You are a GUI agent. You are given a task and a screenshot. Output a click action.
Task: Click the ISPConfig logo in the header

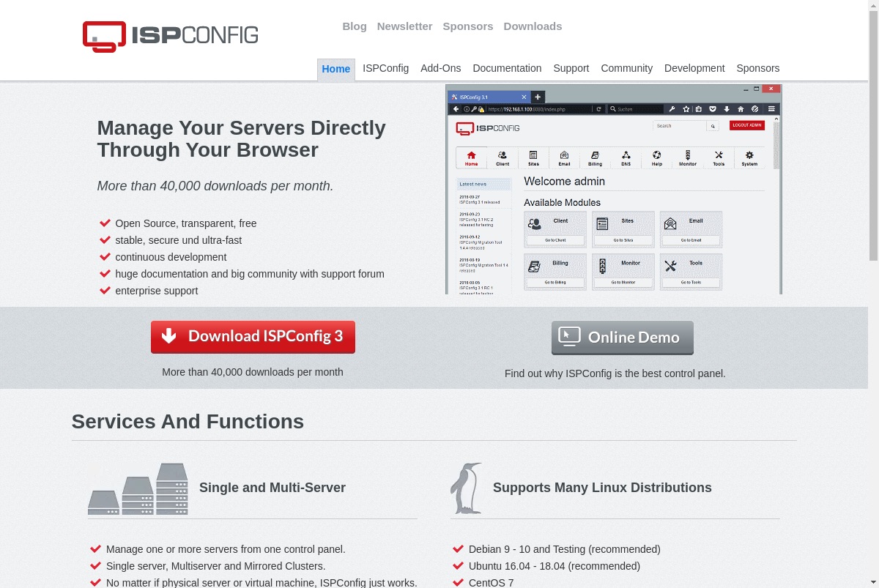click(x=170, y=36)
